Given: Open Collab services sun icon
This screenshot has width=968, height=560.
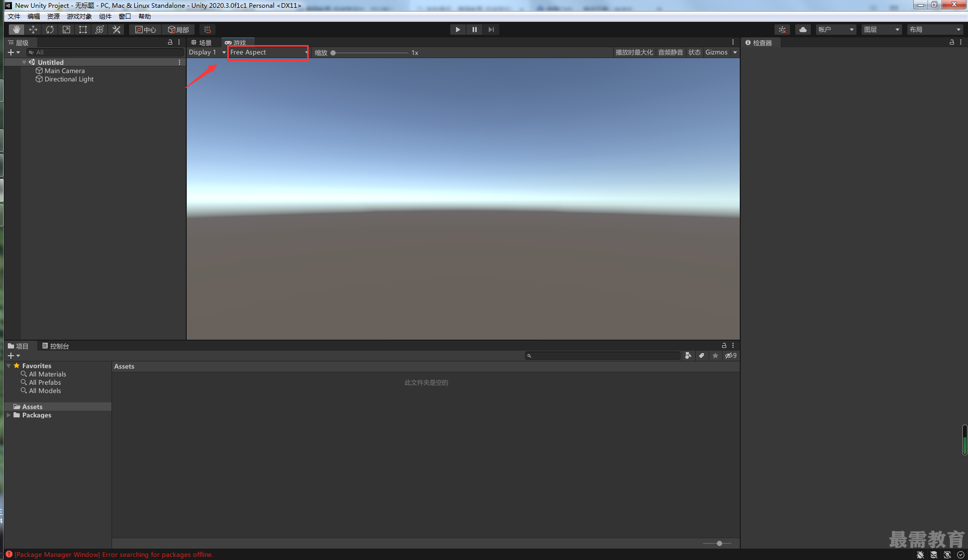Looking at the screenshot, I should 782,30.
